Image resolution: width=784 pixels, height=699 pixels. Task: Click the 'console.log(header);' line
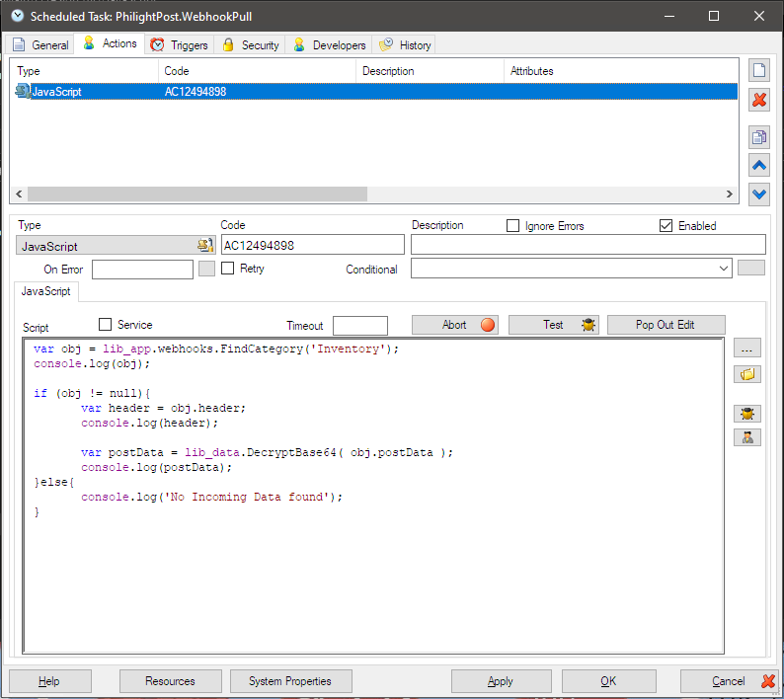coord(149,423)
